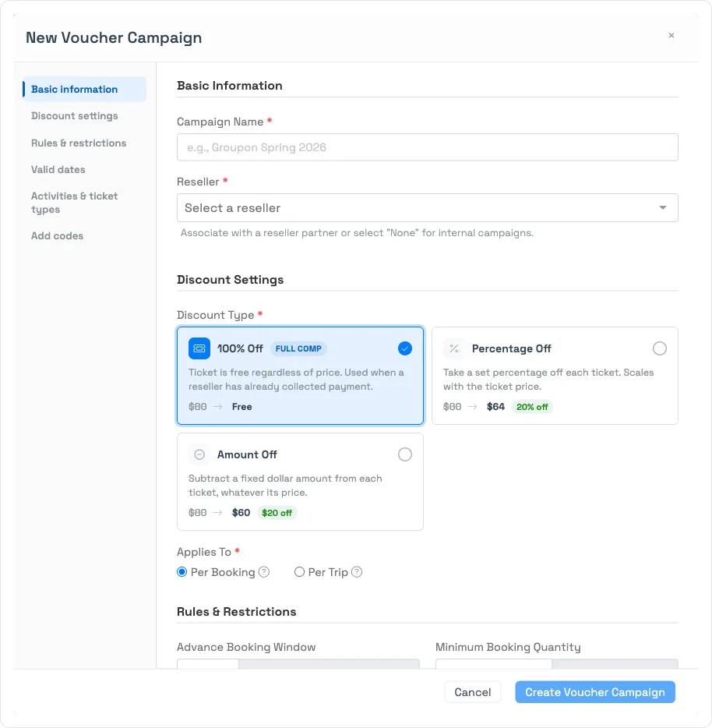Image resolution: width=712 pixels, height=728 pixels.
Task: Click the Free price label
Action: point(241,407)
